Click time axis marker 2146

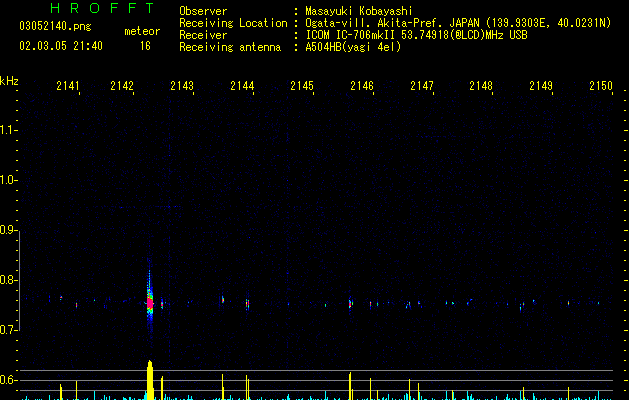tap(362, 85)
